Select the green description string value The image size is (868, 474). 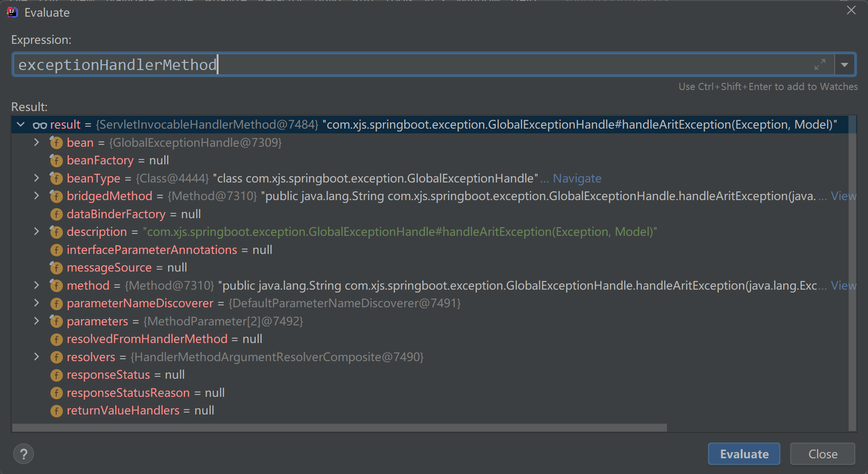pos(400,232)
